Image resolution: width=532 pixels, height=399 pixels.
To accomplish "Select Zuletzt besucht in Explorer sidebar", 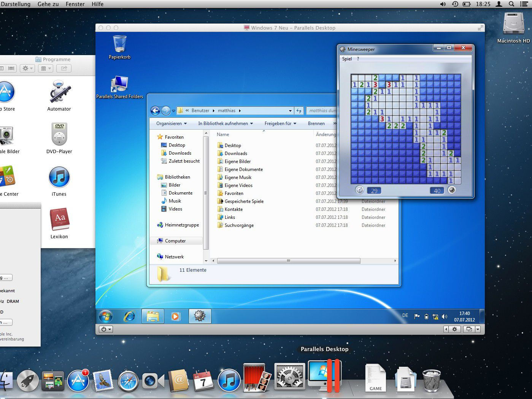I will (184, 161).
